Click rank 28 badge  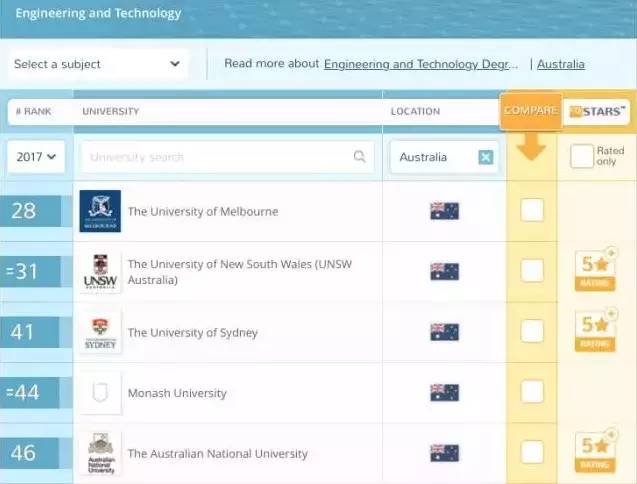[x=30, y=211]
